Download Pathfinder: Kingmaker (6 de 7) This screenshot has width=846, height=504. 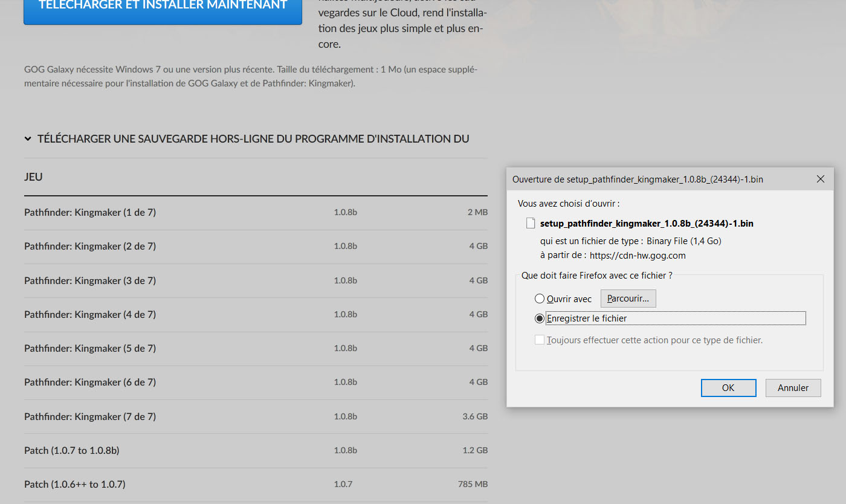[90, 382]
